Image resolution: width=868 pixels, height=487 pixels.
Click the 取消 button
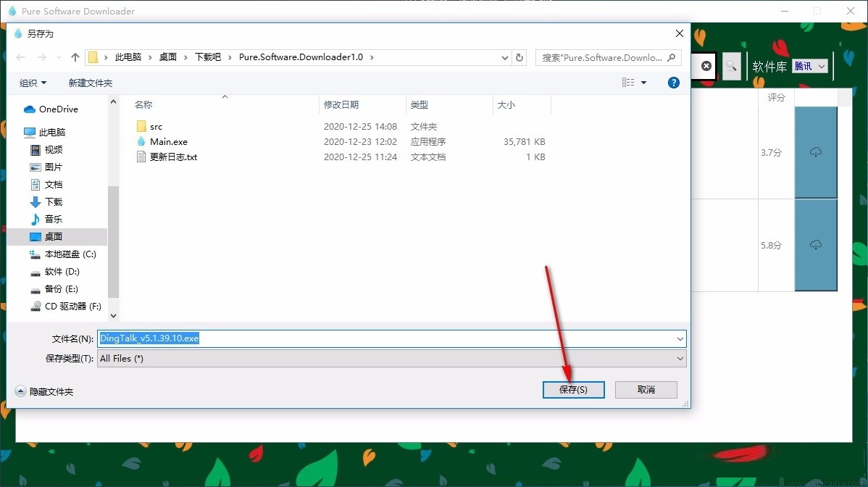(x=645, y=389)
